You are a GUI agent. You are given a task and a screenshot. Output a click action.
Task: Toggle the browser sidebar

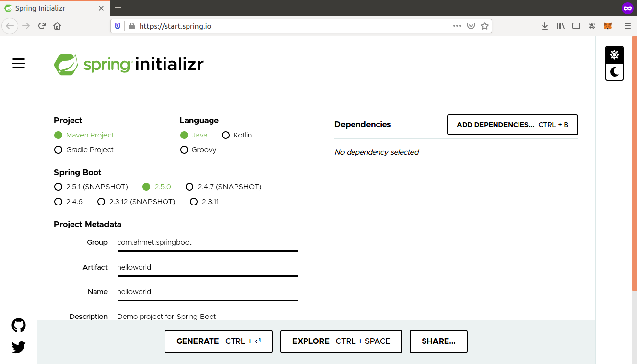(x=576, y=26)
